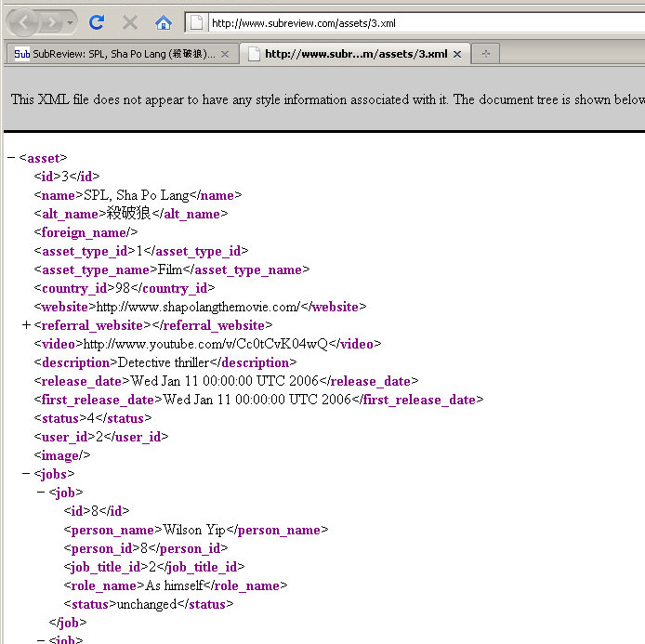Click the Stop loading X icon

tap(130, 21)
